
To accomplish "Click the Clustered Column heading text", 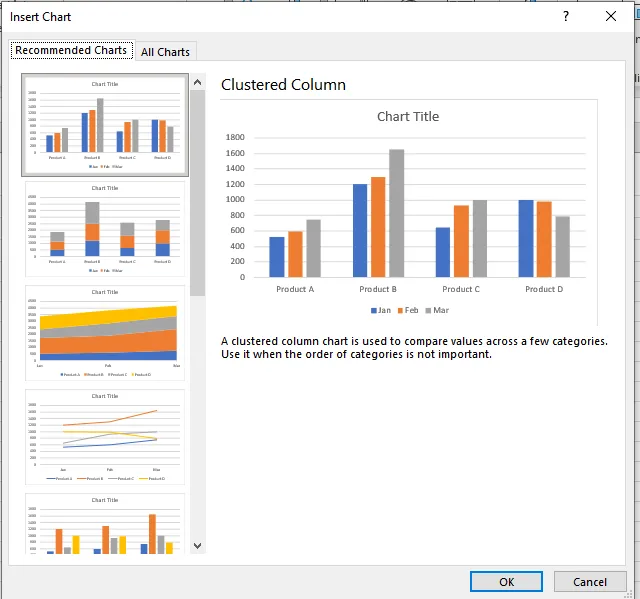I will pyautogui.click(x=283, y=85).
